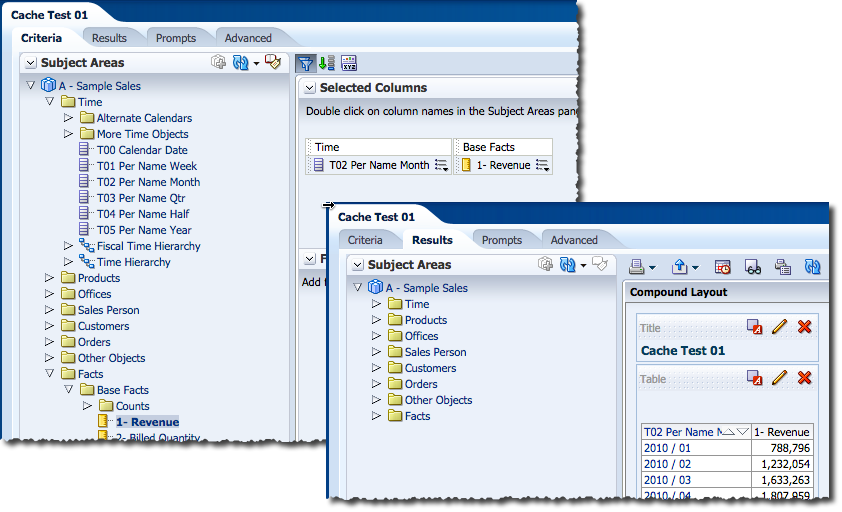Open options menu for T02 Per Name Month column

[x=441, y=166]
